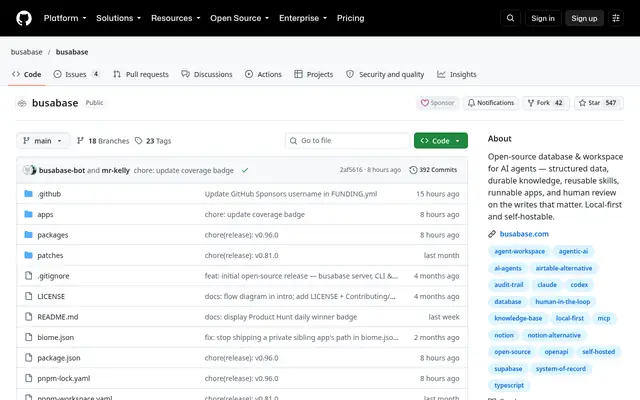Open the Insights tab
The height and width of the screenshot is (400, 640).
click(x=457, y=74)
